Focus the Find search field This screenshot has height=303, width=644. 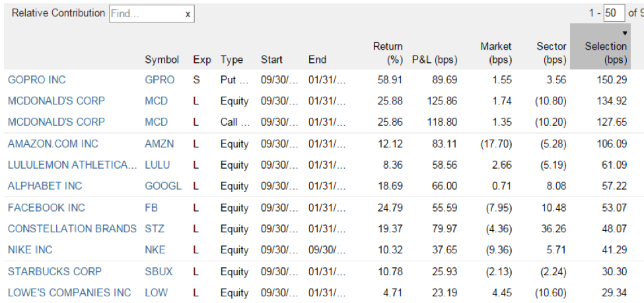click(147, 14)
